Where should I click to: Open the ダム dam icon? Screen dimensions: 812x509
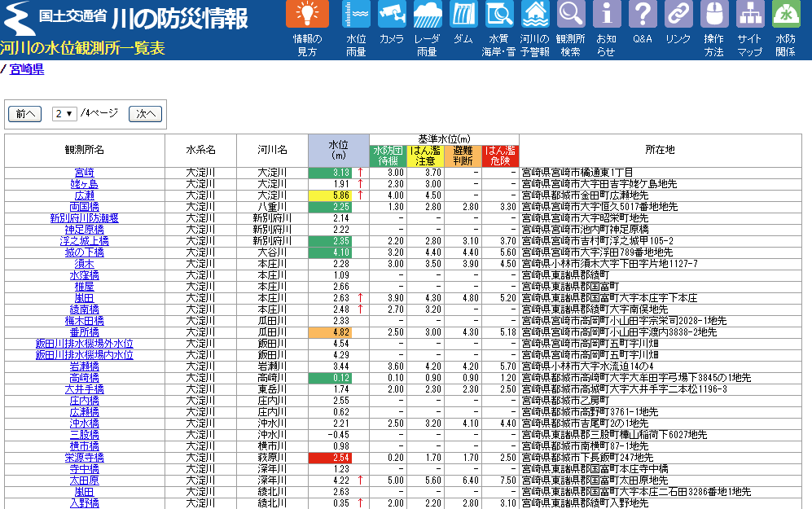coord(463,15)
